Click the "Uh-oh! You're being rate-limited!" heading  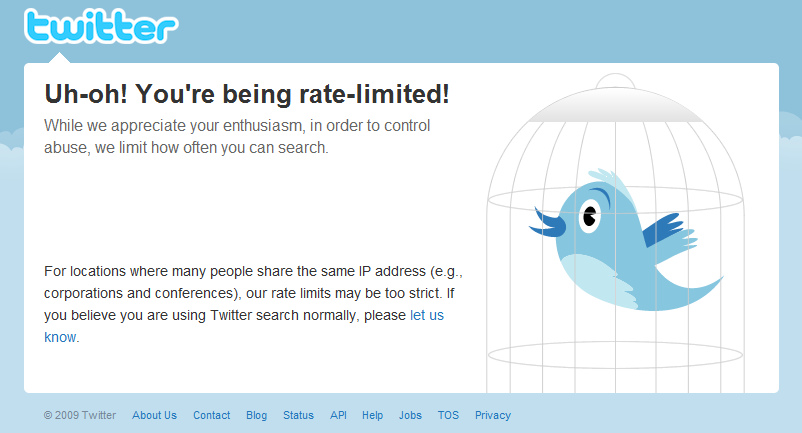(x=247, y=94)
